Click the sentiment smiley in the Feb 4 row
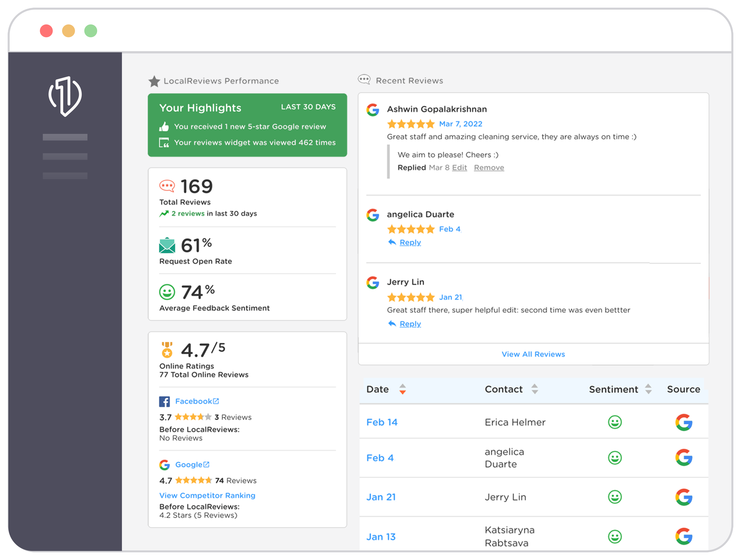The width and height of the screenshot is (741, 560). pos(615,457)
